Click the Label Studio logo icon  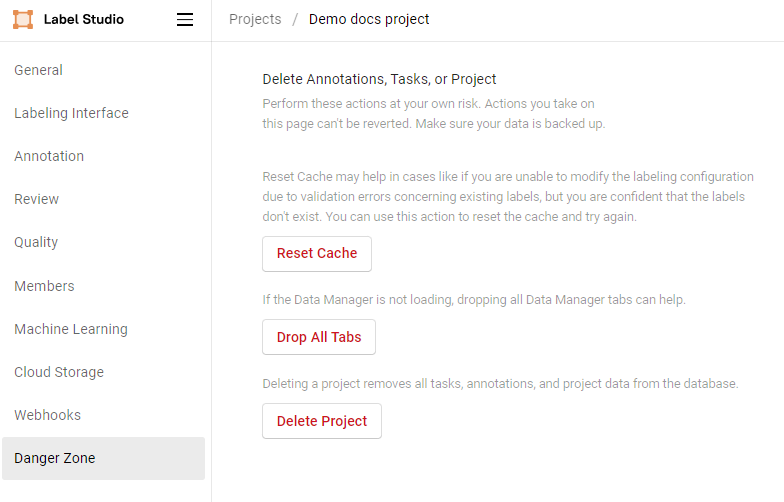23,19
